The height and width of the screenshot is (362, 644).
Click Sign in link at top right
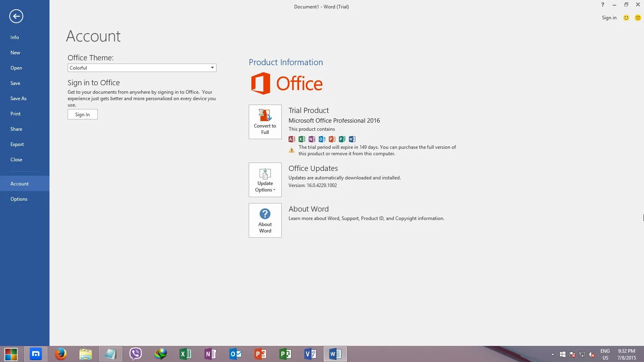click(609, 18)
